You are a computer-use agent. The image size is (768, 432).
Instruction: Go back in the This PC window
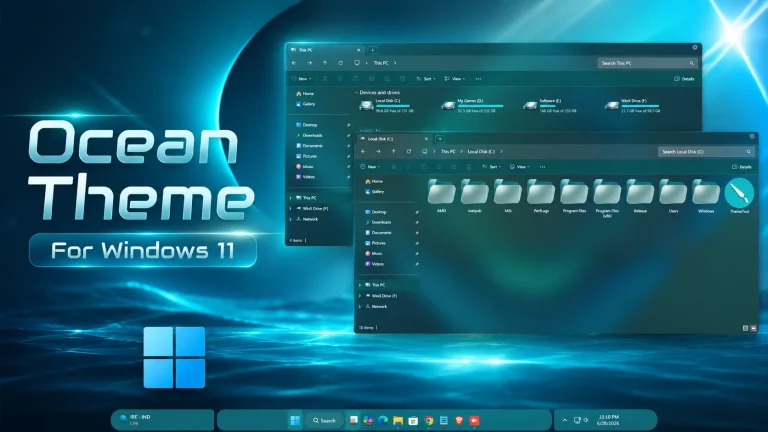click(x=294, y=63)
